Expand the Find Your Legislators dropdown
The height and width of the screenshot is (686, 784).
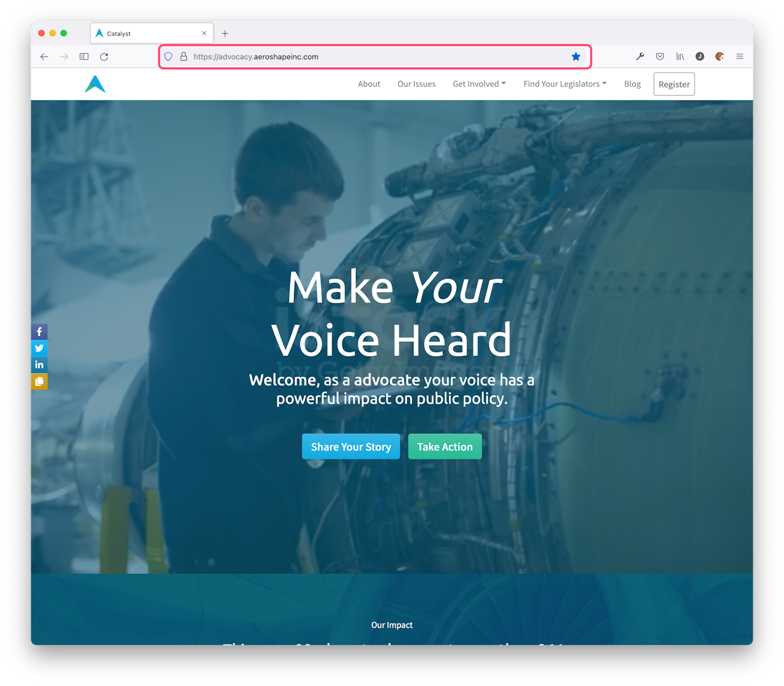[565, 84]
